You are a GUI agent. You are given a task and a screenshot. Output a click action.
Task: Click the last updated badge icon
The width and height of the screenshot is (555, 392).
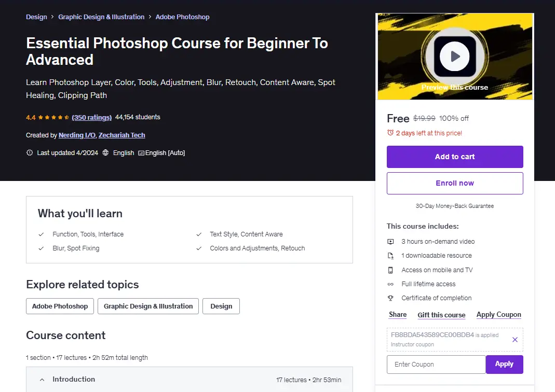[30, 152]
